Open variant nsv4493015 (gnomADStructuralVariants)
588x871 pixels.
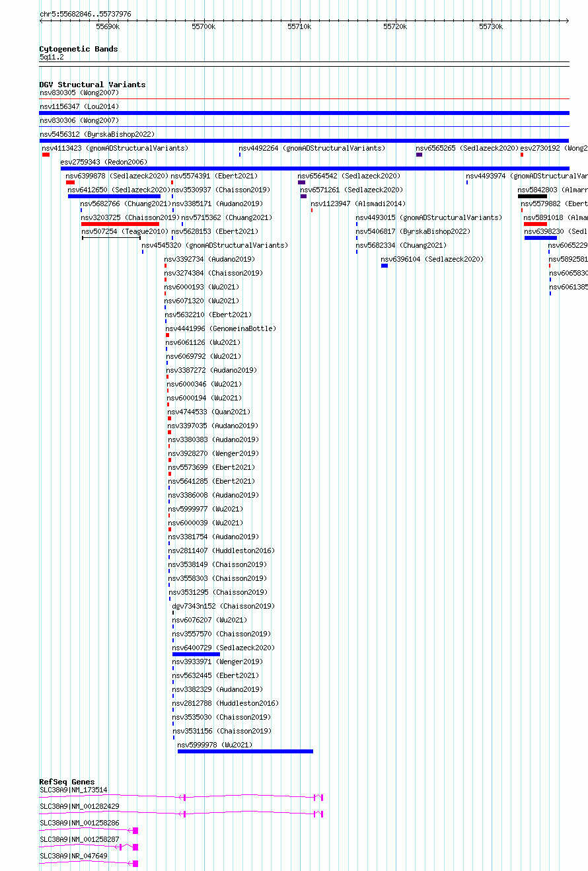(429, 217)
